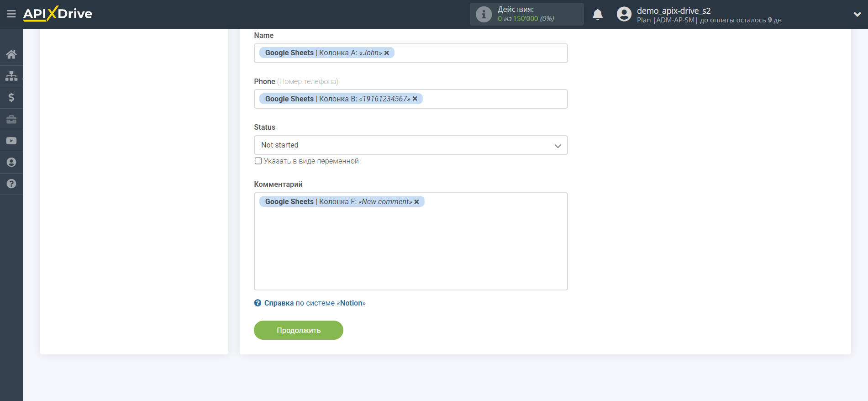The image size is (868, 401).
Task: Open the connections sitemap icon in sidebar
Action: [x=11, y=76]
